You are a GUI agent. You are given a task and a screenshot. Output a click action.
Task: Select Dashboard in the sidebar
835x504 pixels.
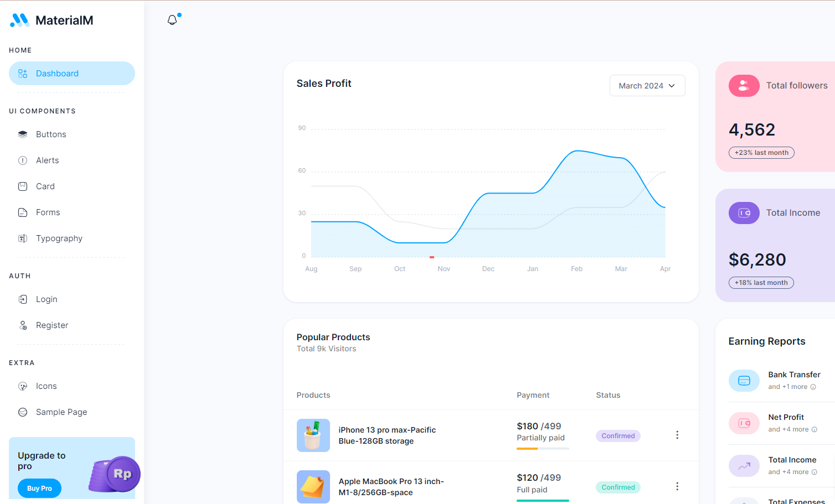(x=72, y=74)
